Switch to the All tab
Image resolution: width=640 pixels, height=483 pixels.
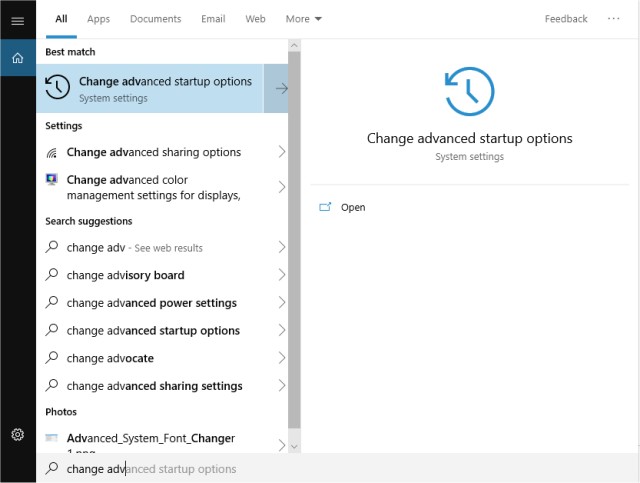[x=61, y=19]
